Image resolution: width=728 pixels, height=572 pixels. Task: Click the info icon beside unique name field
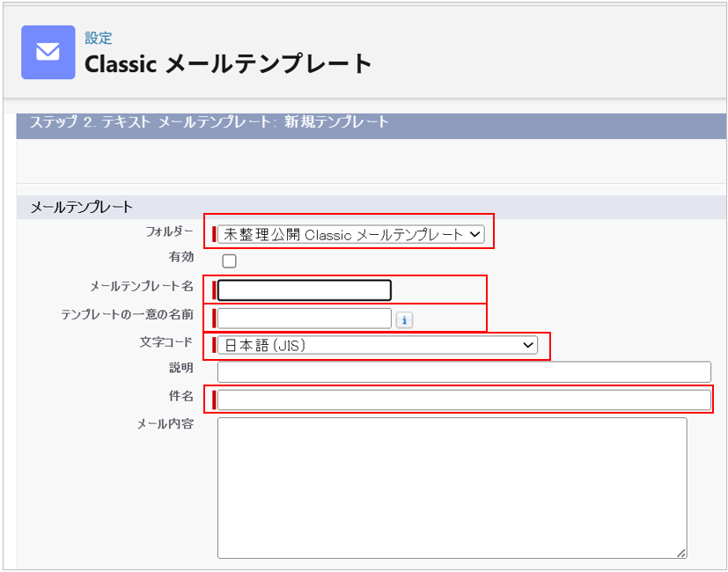click(x=404, y=320)
